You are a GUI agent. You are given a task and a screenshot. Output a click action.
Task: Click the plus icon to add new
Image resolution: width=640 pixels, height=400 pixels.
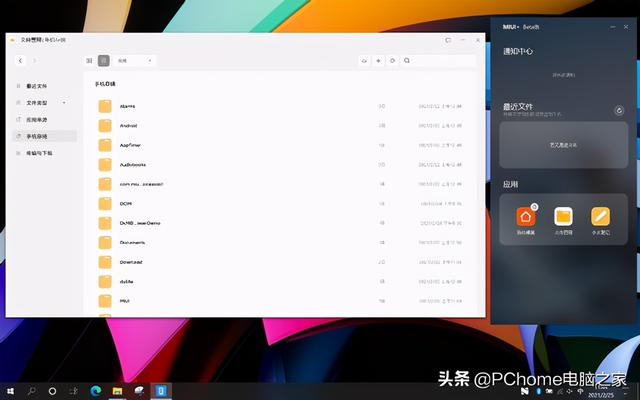[378, 61]
